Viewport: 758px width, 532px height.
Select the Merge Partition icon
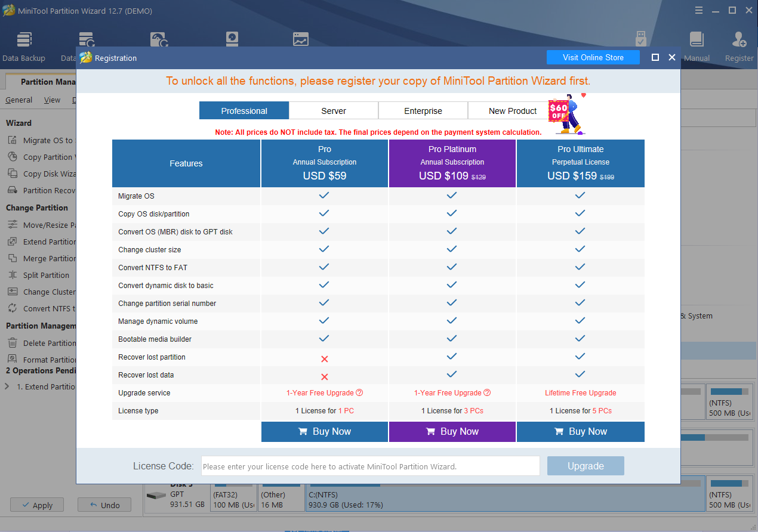(x=13, y=258)
